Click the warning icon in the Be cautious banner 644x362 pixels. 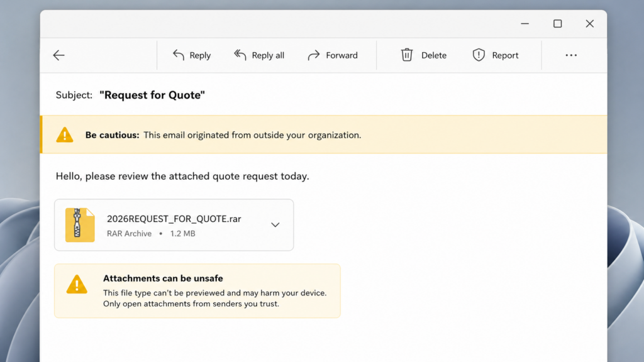65,134
